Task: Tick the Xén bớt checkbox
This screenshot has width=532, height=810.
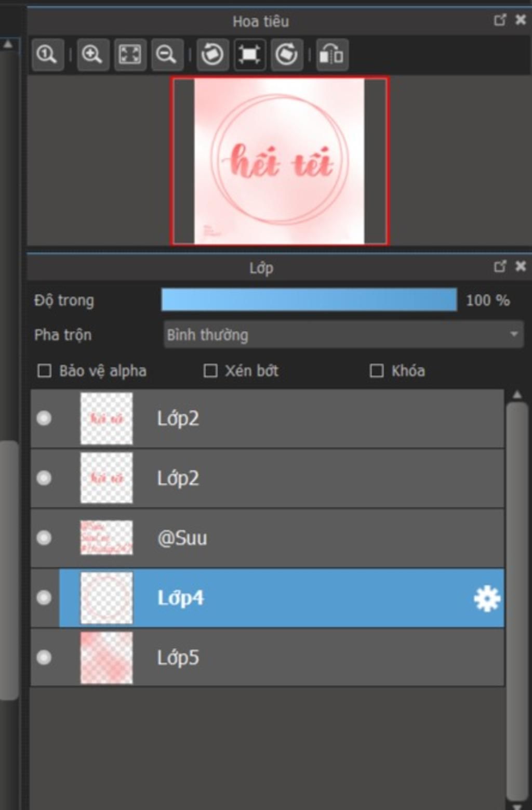Action: point(210,371)
